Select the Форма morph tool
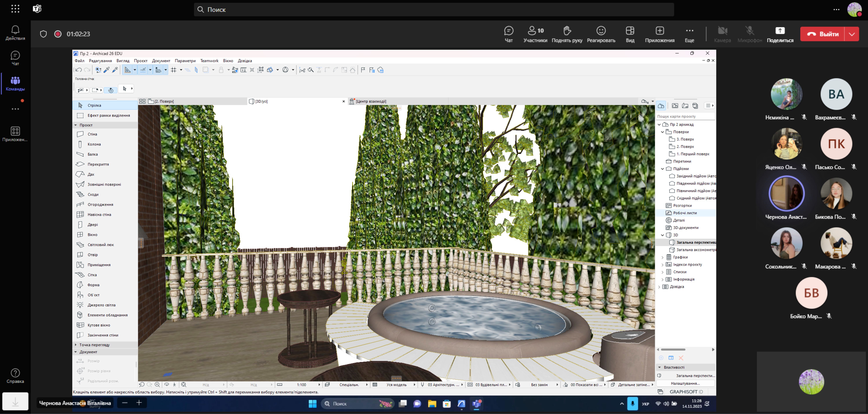This screenshot has width=868, height=414. click(105, 285)
